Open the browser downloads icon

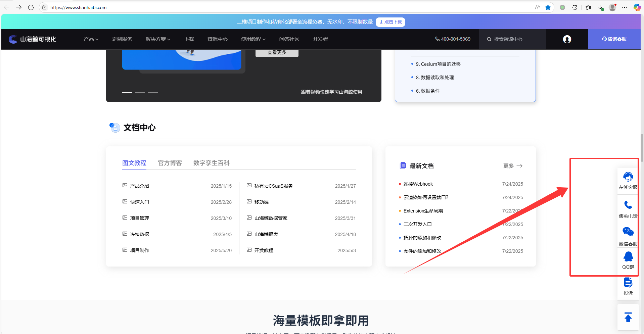601,7
